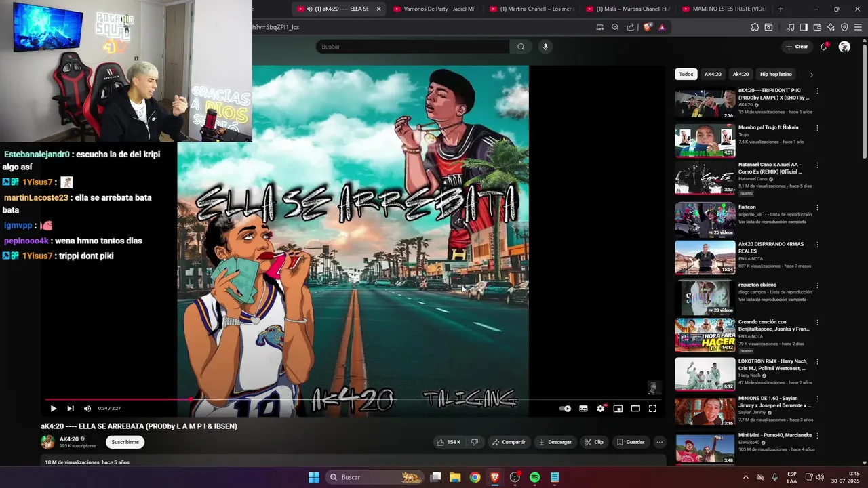Start voice search with the microphone

[x=545, y=47]
